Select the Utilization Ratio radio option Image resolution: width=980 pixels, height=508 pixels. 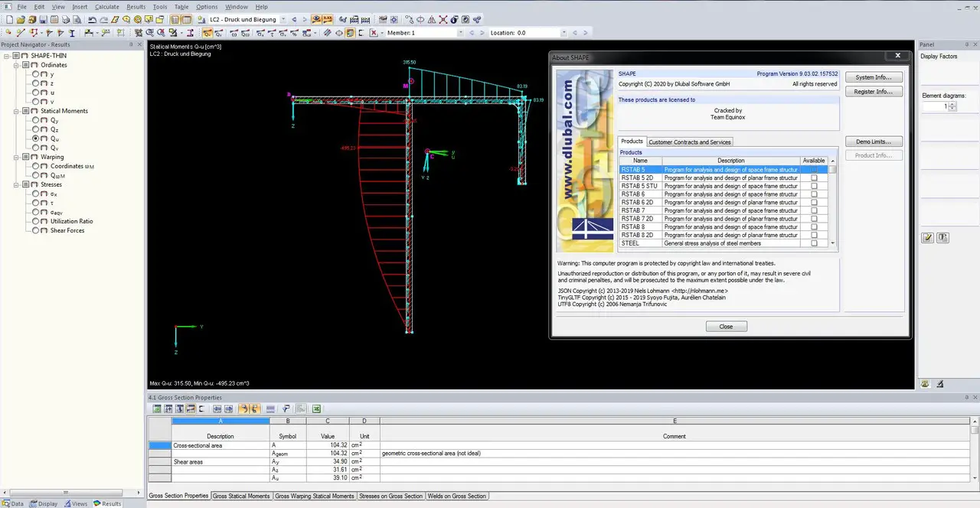[x=35, y=221]
